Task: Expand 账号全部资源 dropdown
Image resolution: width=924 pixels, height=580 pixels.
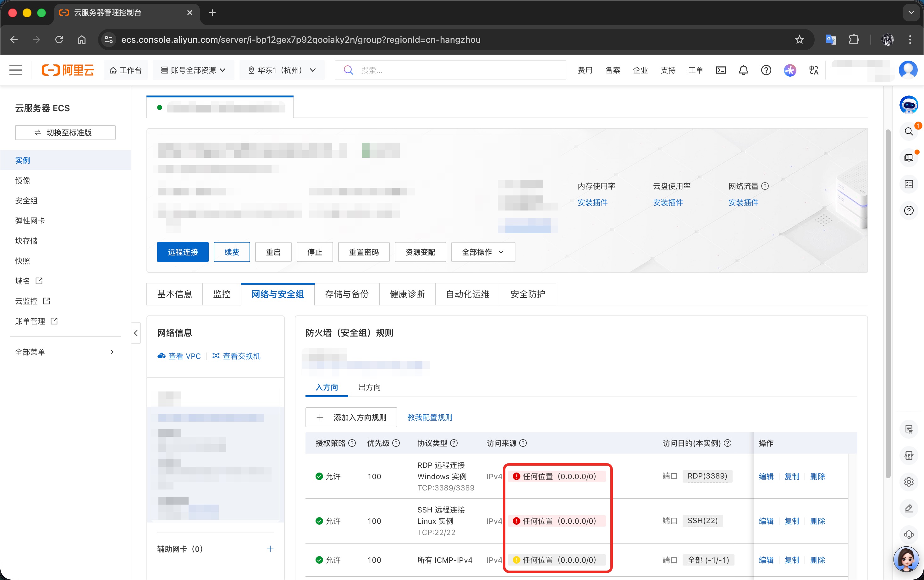Action: [x=193, y=70]
